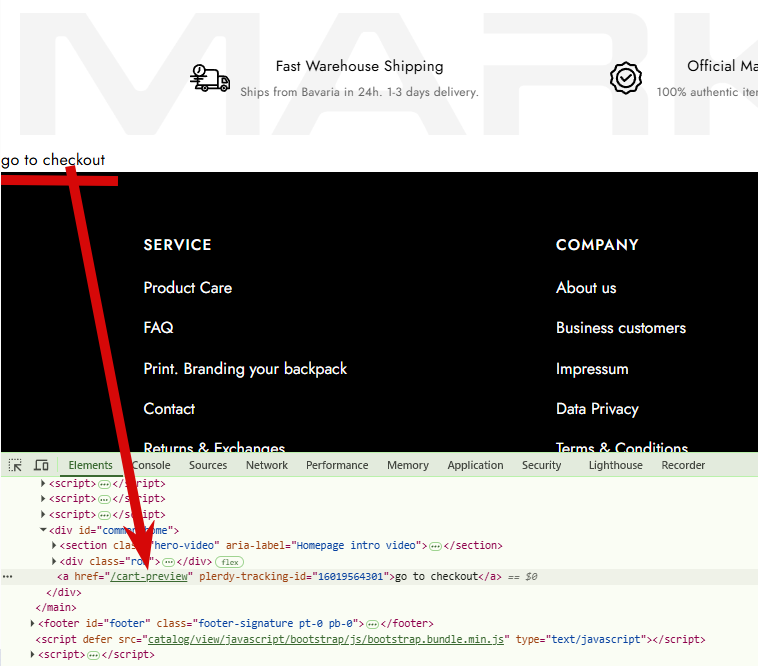Toggle the device toolbar icon
758x666 pixels.
pyautogui.click(x=41, y=465)
